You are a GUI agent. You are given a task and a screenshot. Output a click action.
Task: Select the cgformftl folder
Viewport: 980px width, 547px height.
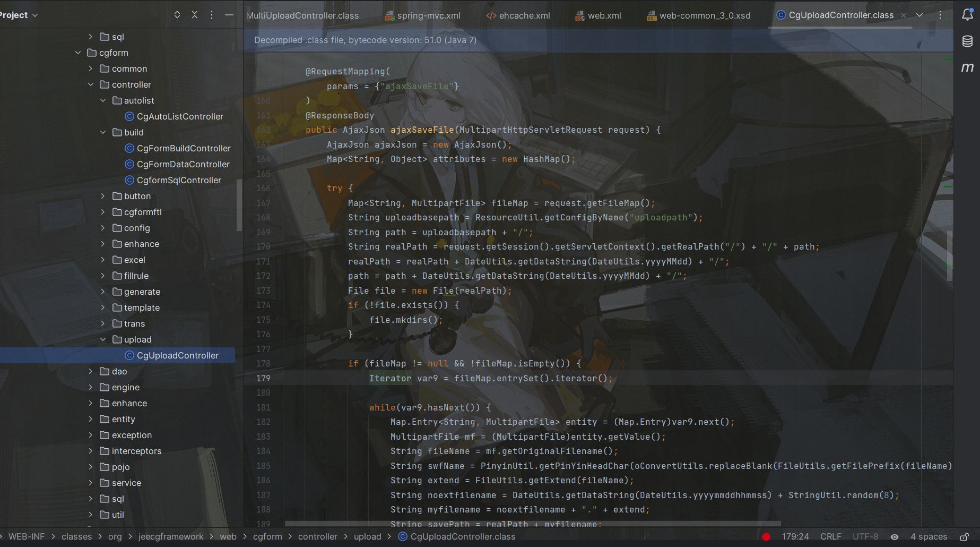(x=137, y=212)
